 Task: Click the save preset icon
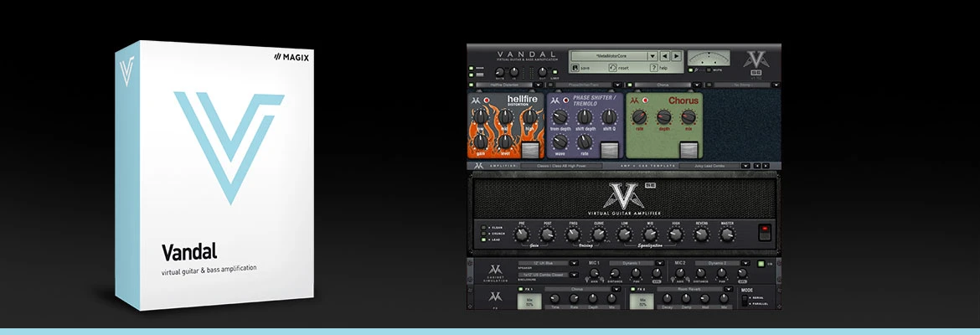click(574, 68)
